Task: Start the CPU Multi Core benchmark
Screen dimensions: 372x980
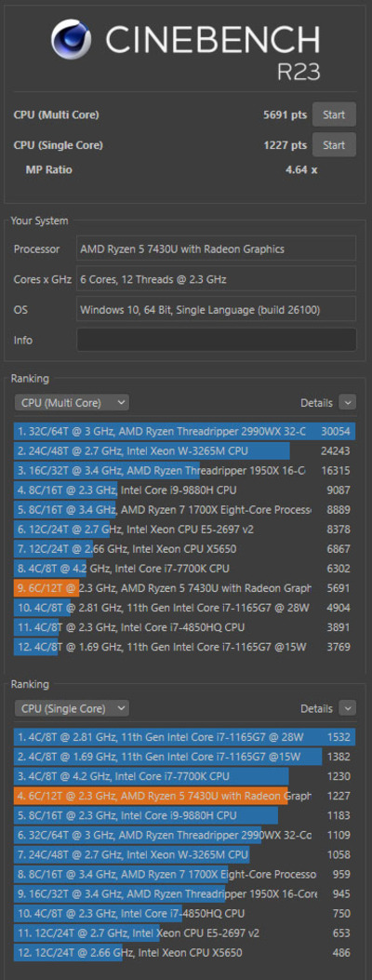Action: point(334,114)
